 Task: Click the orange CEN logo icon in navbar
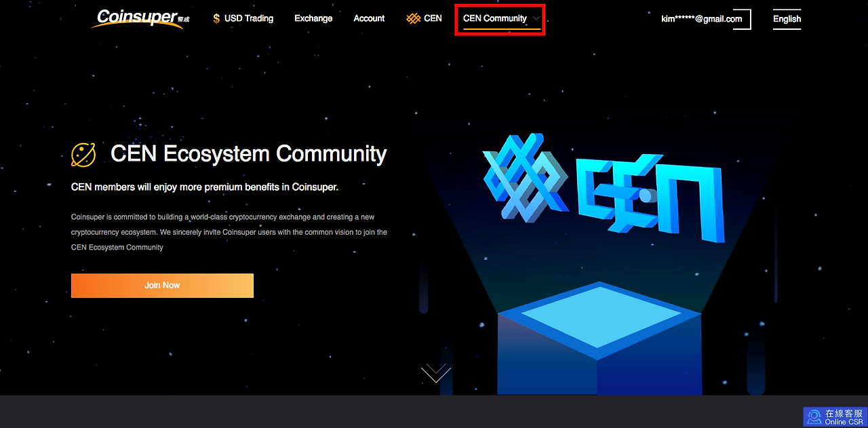coord(413,18)
